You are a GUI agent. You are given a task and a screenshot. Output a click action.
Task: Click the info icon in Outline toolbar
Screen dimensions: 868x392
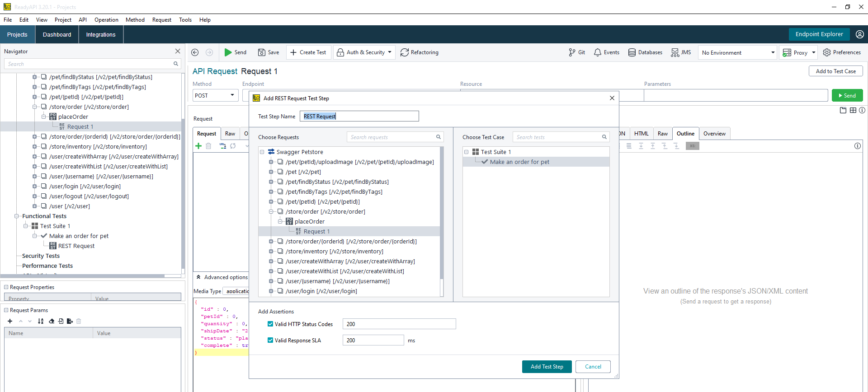858,146
